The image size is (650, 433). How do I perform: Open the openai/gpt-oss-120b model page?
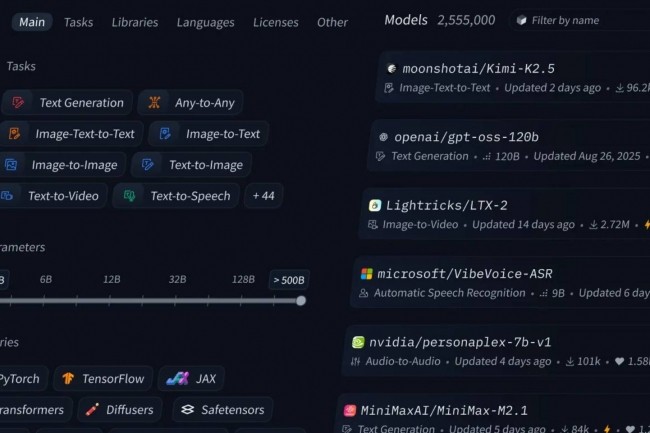[x=466, y=137]
